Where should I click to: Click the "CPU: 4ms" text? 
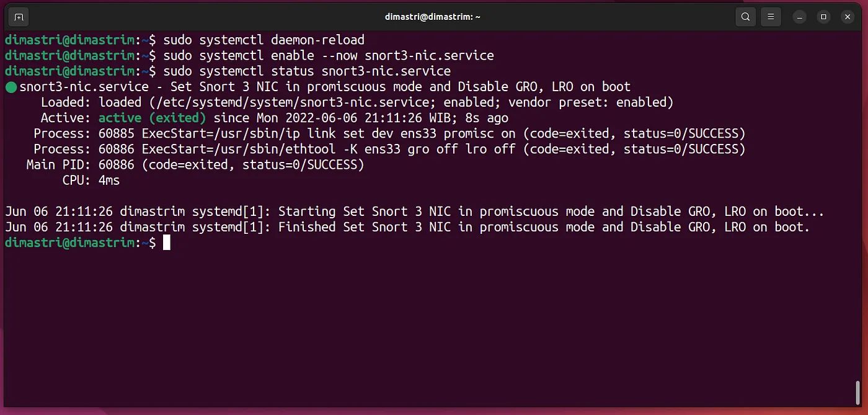pos(91,181)
